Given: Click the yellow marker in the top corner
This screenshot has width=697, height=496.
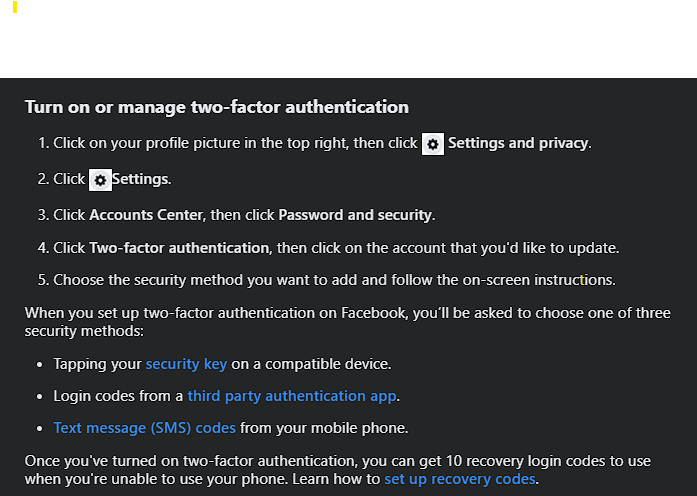Looking at the screenshot, I should [15, 7].
